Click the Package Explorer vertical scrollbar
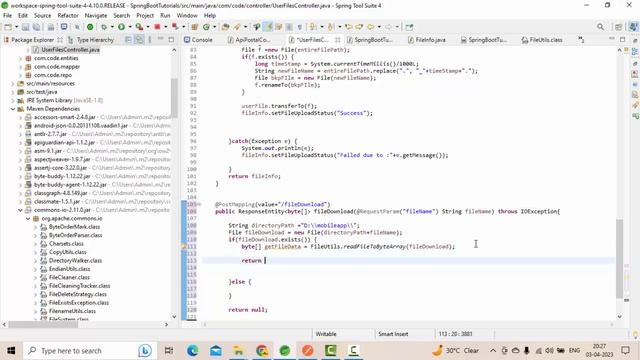 (174, 98)
